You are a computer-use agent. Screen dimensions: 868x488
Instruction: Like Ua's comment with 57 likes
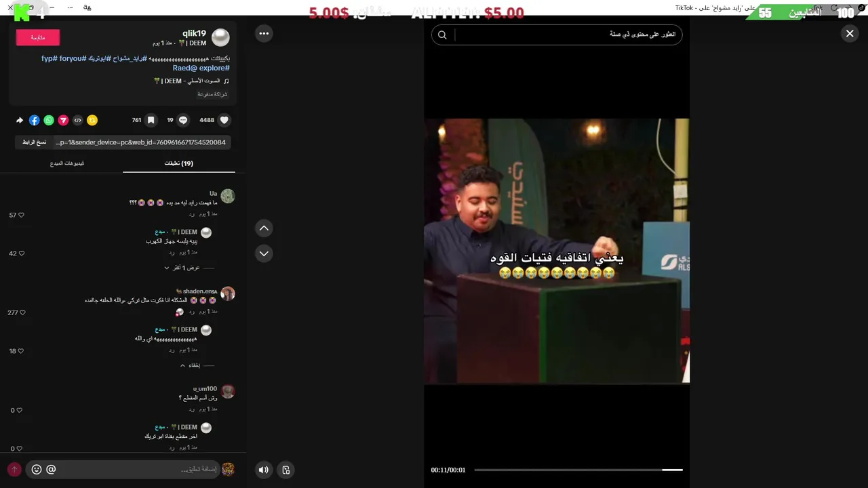coord(21,215)
